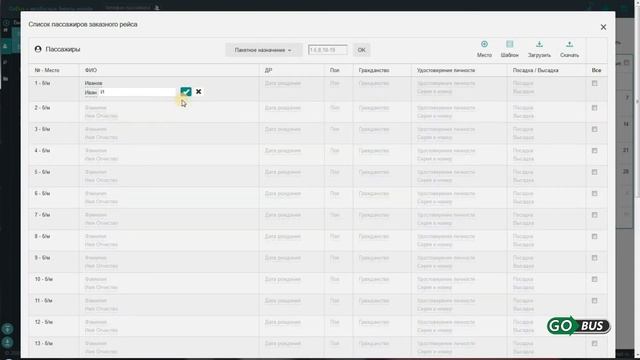Click Фамилия placeholder in row 2 - б/м
The height and width of the screenshot is (360, 640).
[x=96, y=108]
